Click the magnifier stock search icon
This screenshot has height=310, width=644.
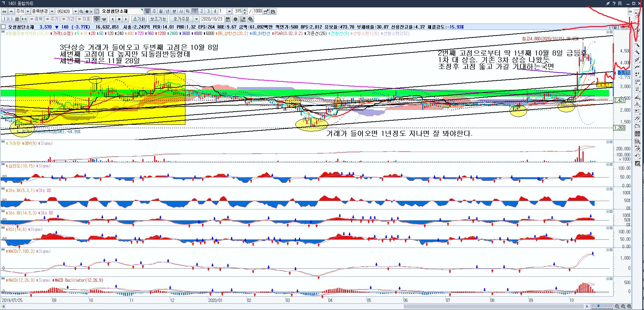click(81, 11)
